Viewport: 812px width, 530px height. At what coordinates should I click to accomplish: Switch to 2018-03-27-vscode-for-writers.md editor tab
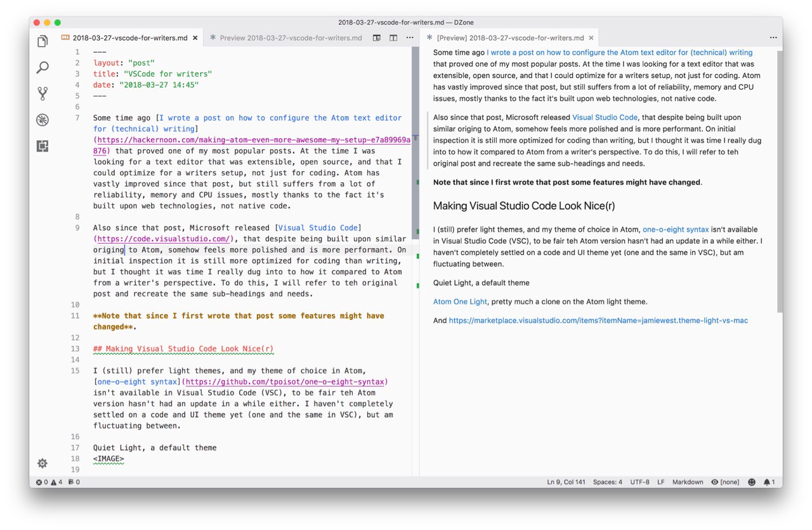130,38
